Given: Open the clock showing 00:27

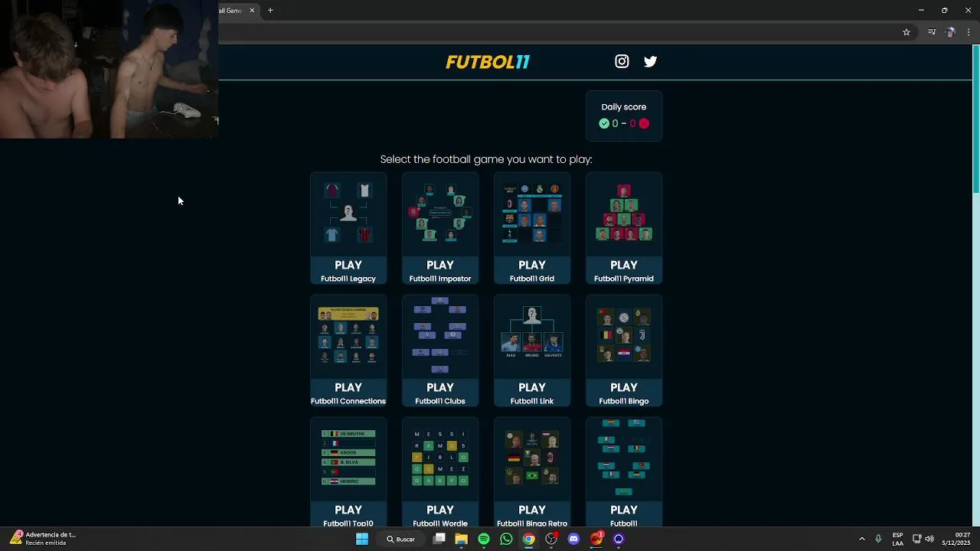Looking at the screenshot, I should pos(956,539).
